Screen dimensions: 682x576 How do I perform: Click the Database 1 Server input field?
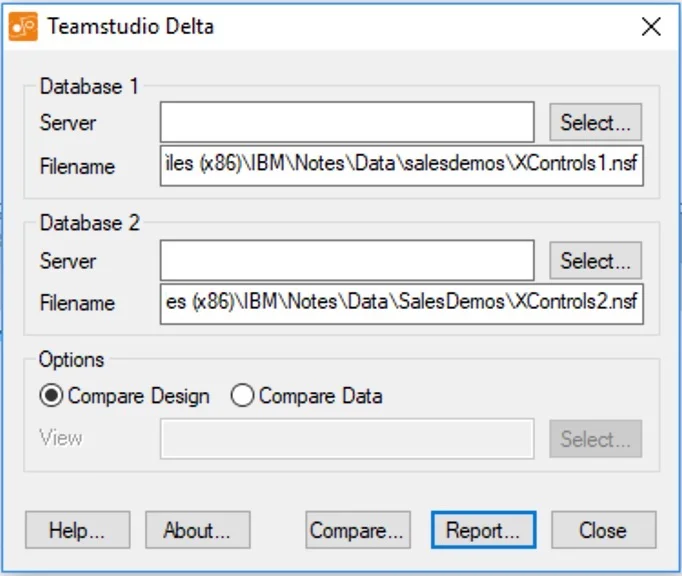347,122
